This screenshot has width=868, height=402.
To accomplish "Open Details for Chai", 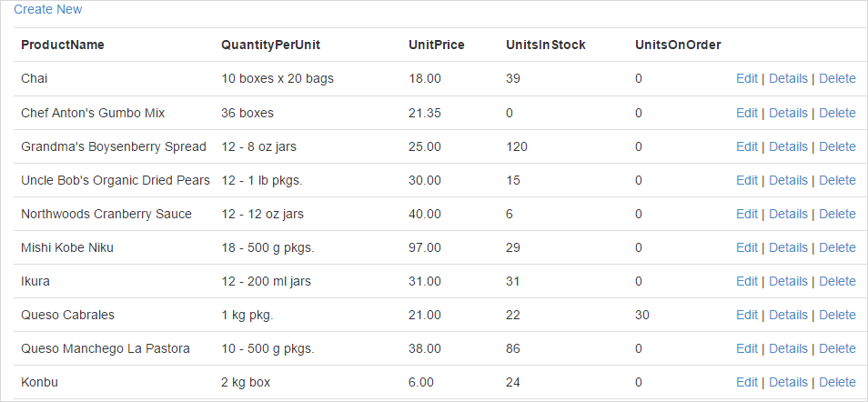I will pyautogui.click(x=788, y=79).
